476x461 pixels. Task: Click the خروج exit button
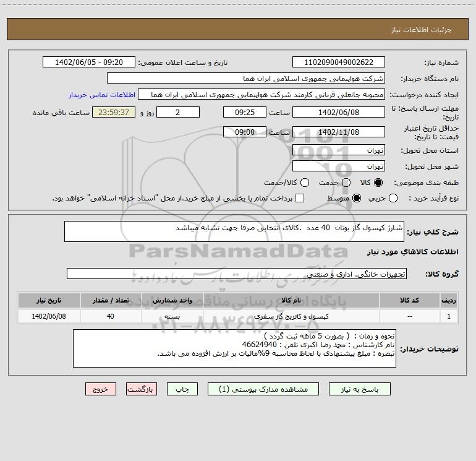101,389
